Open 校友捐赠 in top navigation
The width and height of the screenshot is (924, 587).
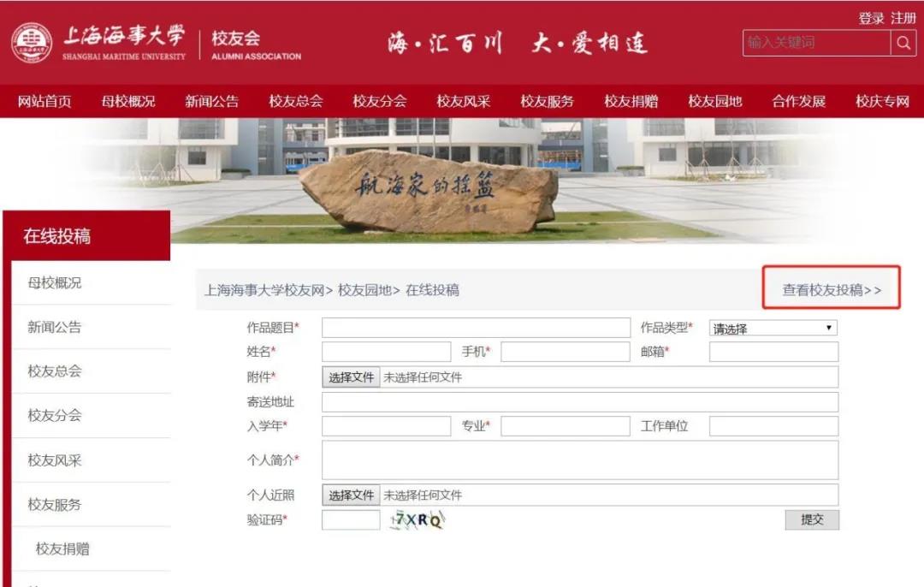point(631,102)
